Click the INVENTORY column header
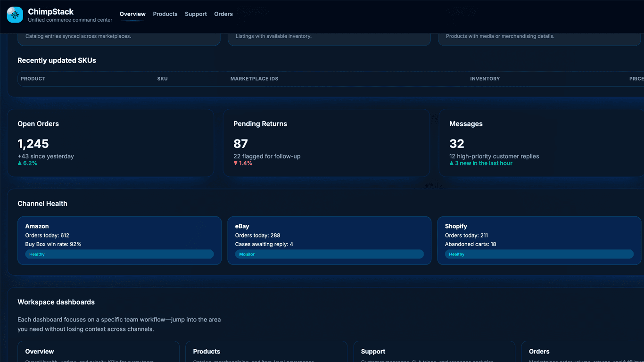Image resolution: width=644 pixels, height=362 pixels. coord(485,79)
